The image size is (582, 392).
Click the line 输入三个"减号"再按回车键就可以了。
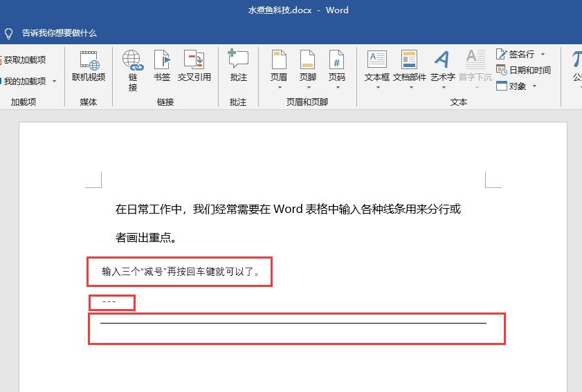coord(181,272)
